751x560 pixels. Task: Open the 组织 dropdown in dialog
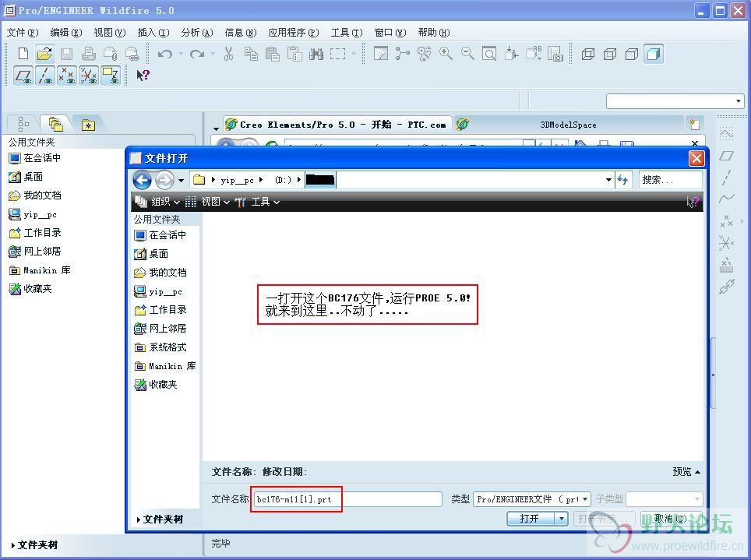tap(157, 202)
